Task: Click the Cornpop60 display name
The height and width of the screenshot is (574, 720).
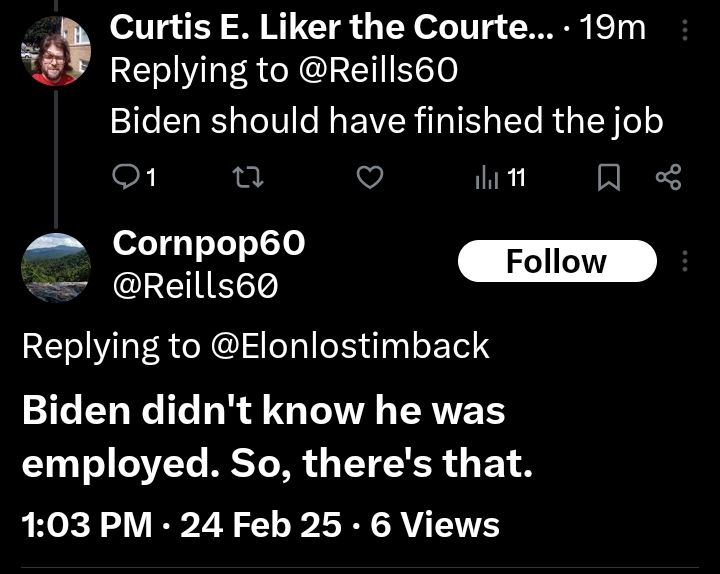Action: click(x=209, y=242)
